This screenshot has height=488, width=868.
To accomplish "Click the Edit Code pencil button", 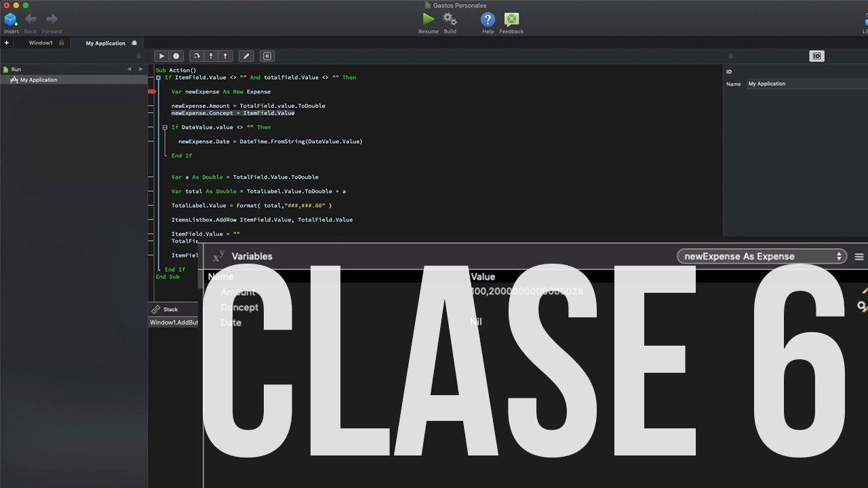I will pyautogui.click(x=247, y=56).
